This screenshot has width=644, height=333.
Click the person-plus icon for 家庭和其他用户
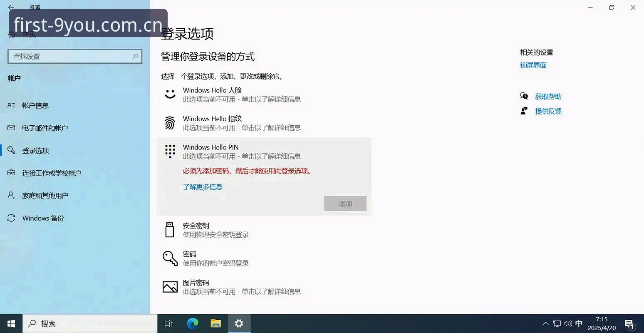(x=11, y=195)
